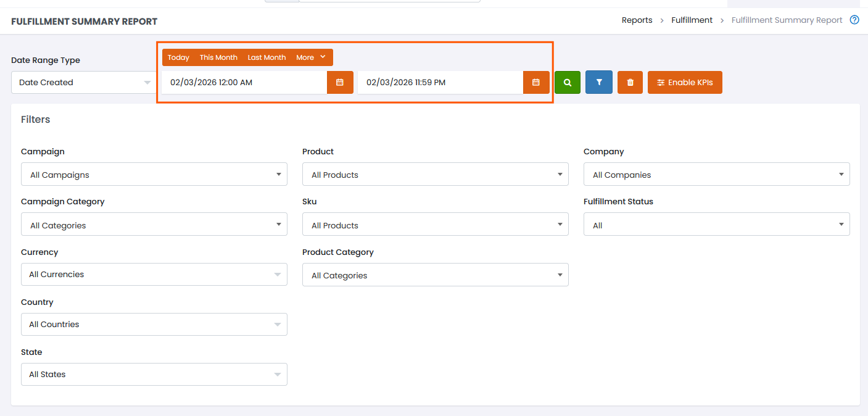The width and height of the screenshot is (868, 416).
Task: Select the This Month date preset
Action: [218, 57]
